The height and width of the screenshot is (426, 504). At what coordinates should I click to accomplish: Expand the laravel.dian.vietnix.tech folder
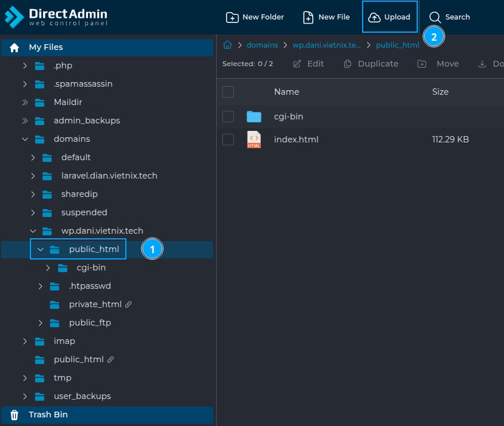tap(33, 176)
